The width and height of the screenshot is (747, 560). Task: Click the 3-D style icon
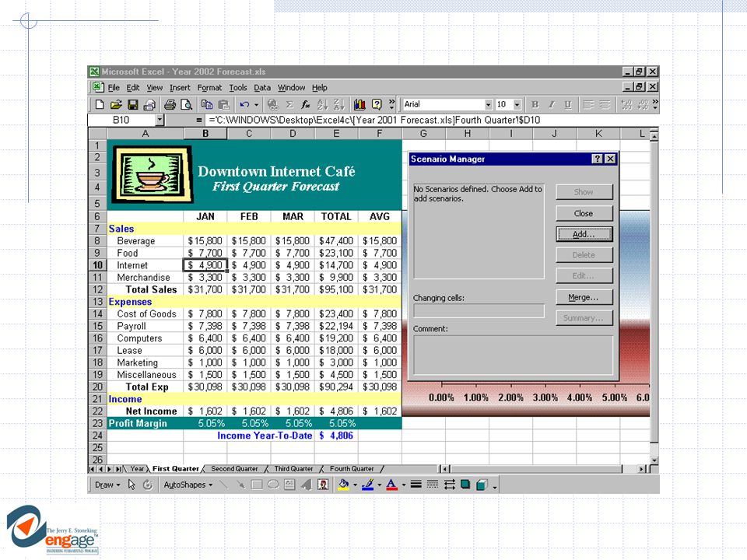tap(482, 485)
